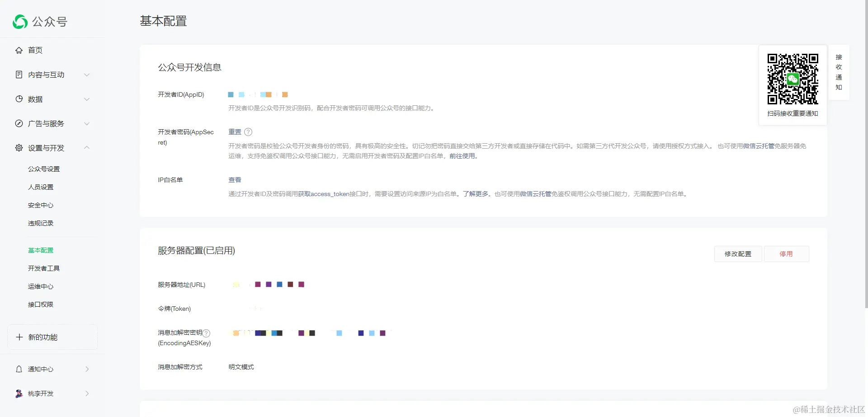Click the 设置与开发 gear icon
868x417 pixels.
coord(19,148)
